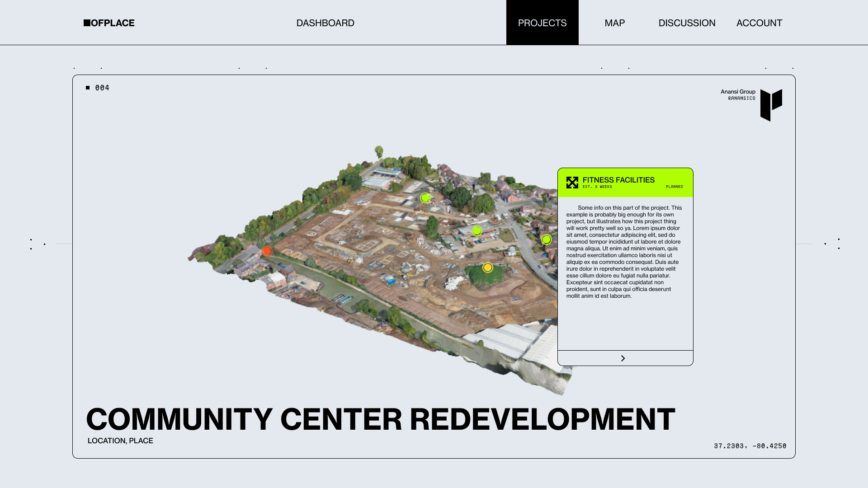Select the Projects tab

pyautogui.click(x=542, y=23)
